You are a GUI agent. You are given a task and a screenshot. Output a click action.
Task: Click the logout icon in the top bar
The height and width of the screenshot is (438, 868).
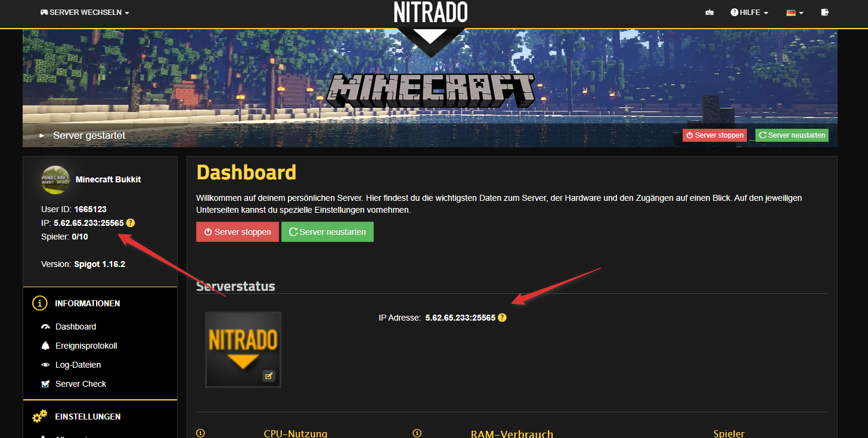825,13
